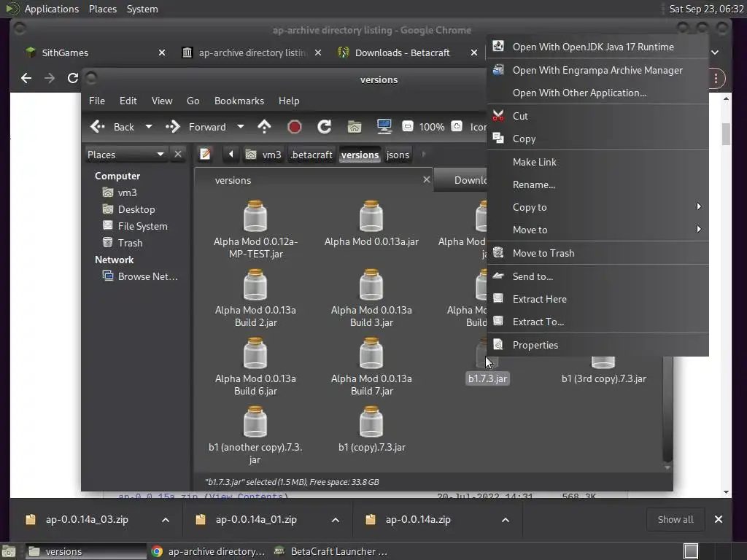Zoom out icon next to 100%
Viewport: 747px width, 560px height.
[408, 126]
